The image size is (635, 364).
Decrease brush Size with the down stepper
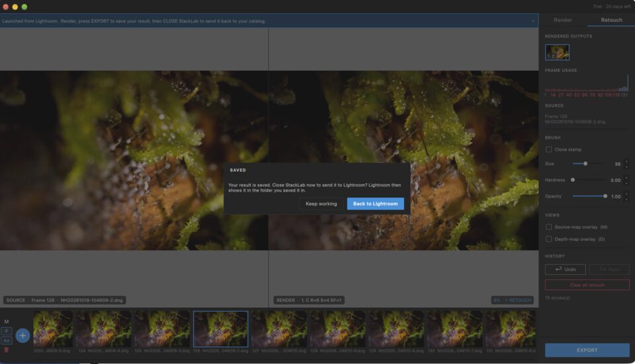626,166
